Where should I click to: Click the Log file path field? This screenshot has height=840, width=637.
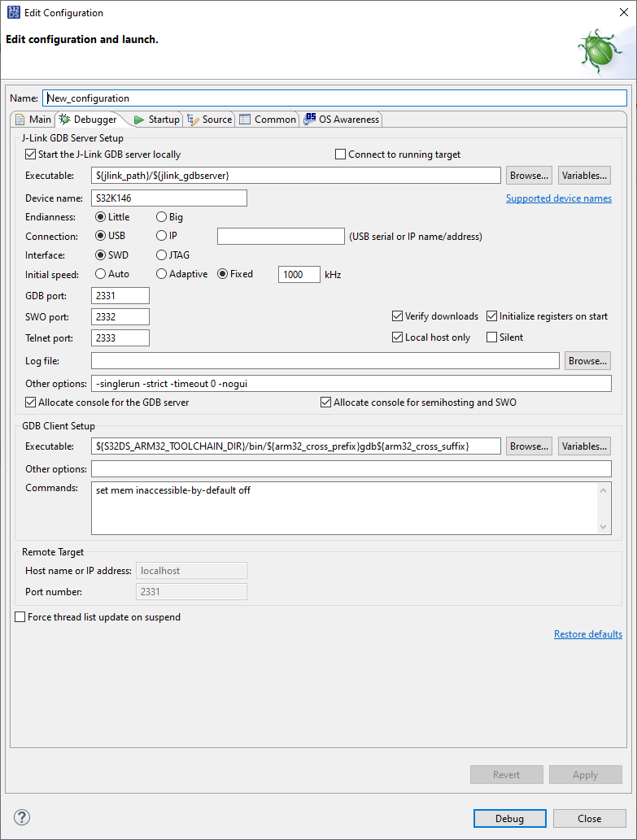click(325, 360)
